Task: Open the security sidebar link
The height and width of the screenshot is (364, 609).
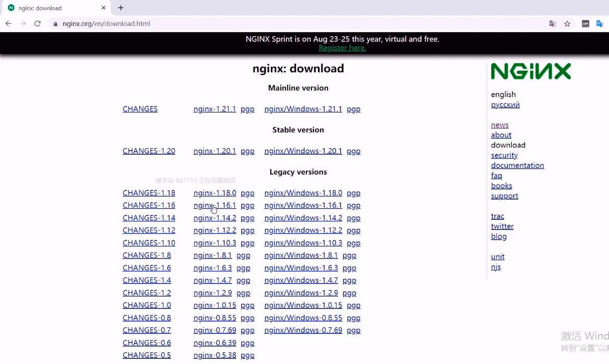Action: [x=504, y=155]
